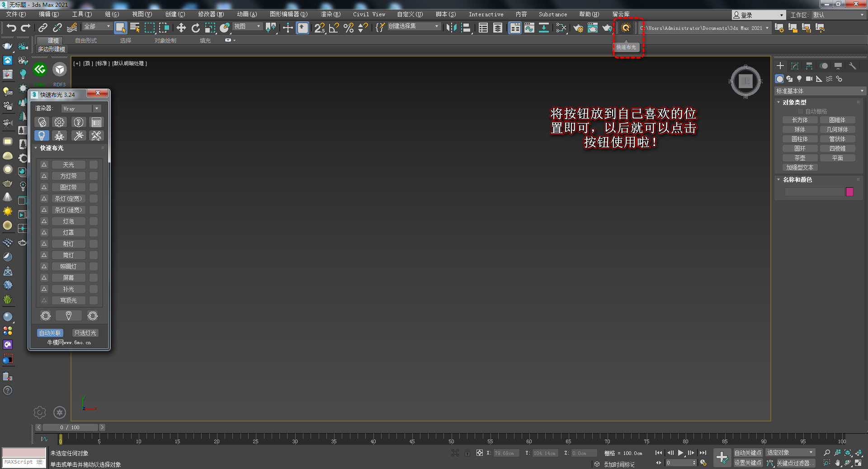Image resolution: width=868 pixels, height=469 pixels.
Task: Click the Undo arrow icon
Action: point(11,28)
